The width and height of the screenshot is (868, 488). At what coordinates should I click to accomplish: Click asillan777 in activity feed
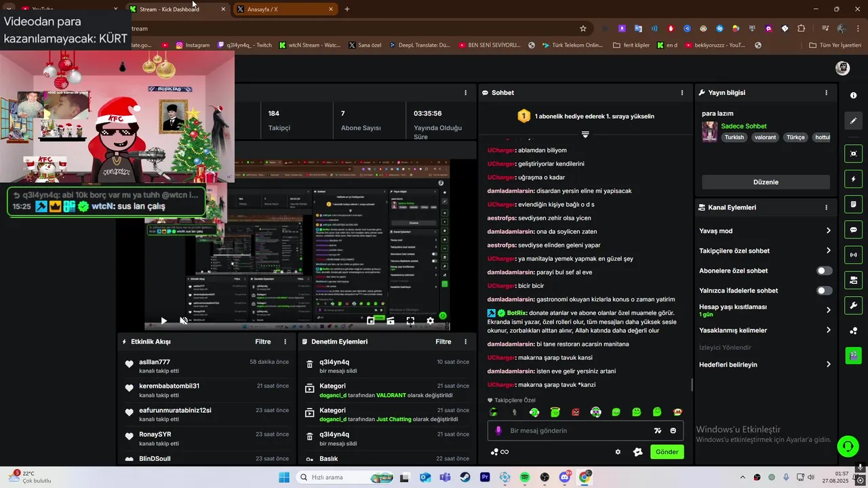[x=155, y=362]
